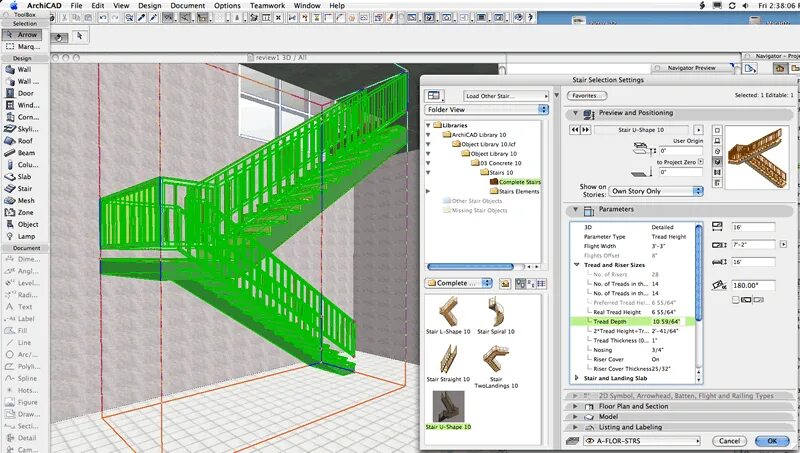Select the Arrow tool in ToolBox
800x453 pixels.
pyautogui.click(x=21, y=35)
